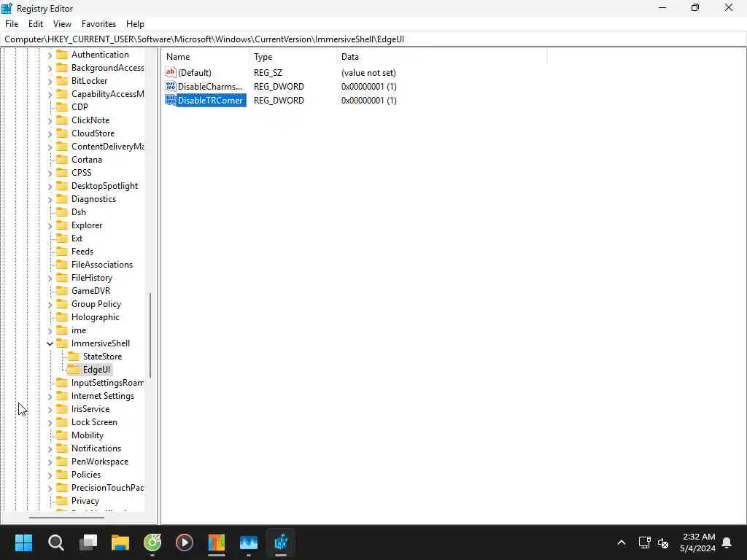Select the DisableTRCorner value name
The height and width of the screenshot is (560, 747).
(210, 101)
